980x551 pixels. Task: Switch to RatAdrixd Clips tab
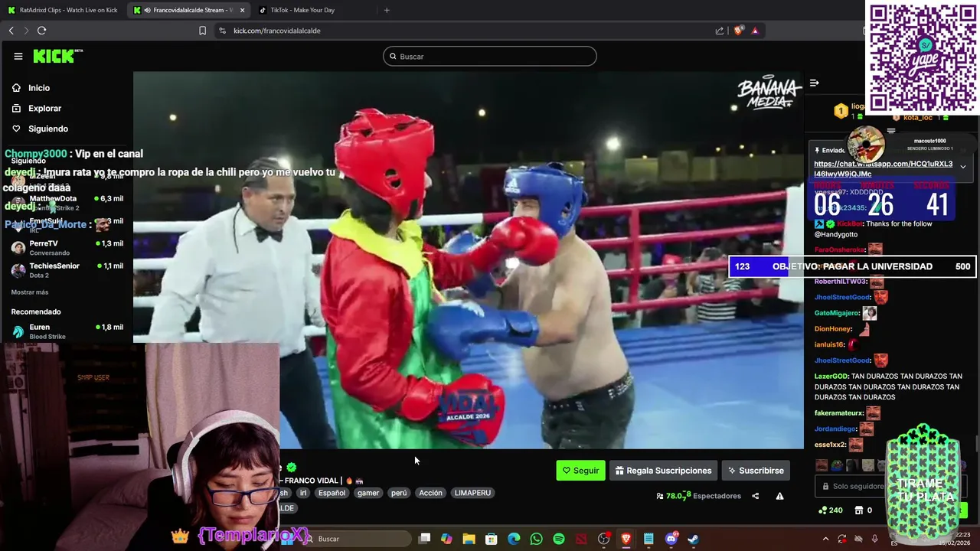63,10
